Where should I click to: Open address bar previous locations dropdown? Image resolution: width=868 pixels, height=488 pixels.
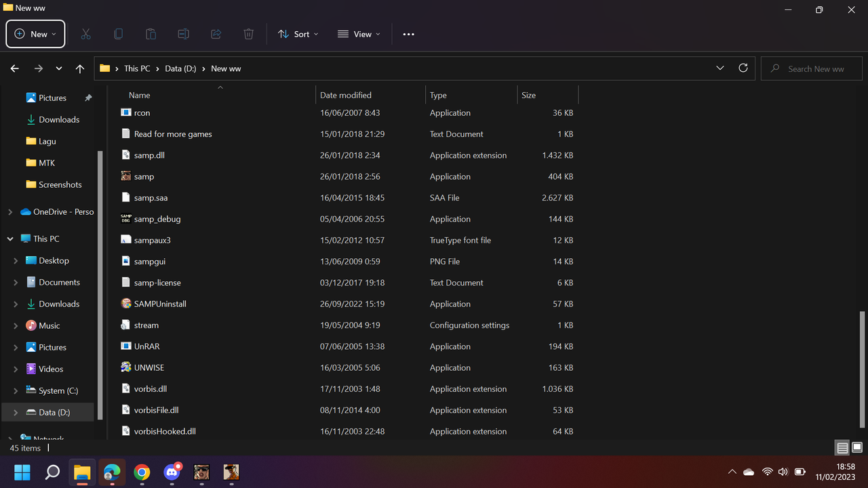pyautogui.click(x=719, y=68)
